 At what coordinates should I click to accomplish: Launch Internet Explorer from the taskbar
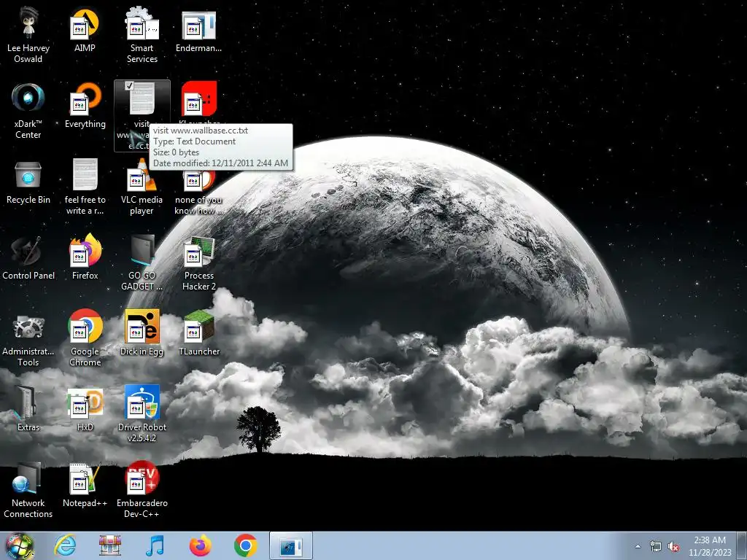(65, 545)
